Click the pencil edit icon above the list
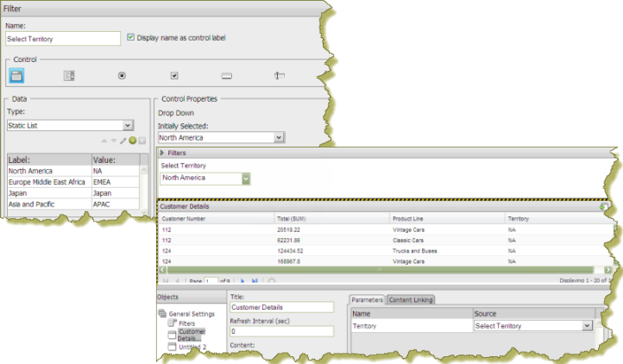The height and width of the screenshot is (364, 623). pos(123,141)
